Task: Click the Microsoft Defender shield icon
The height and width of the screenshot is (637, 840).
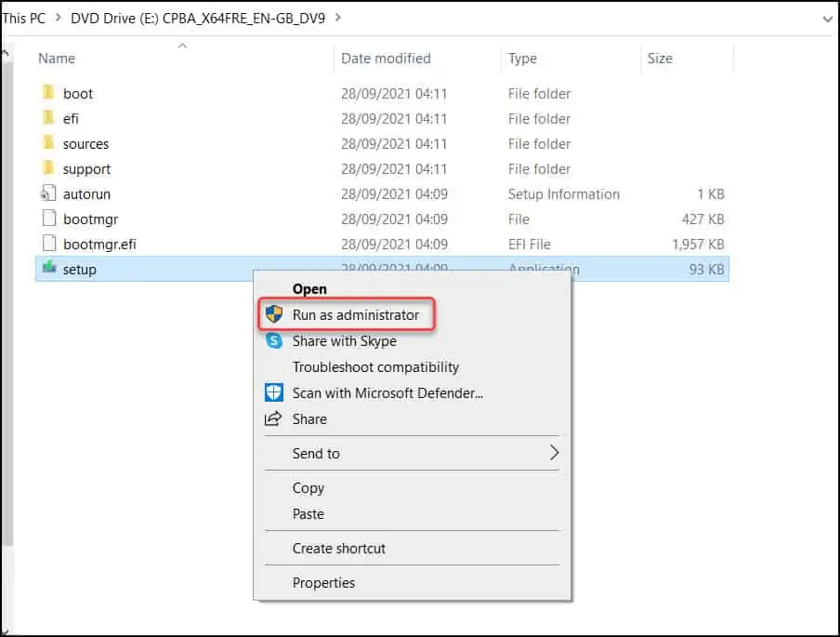Action: (x=274, y=392)
